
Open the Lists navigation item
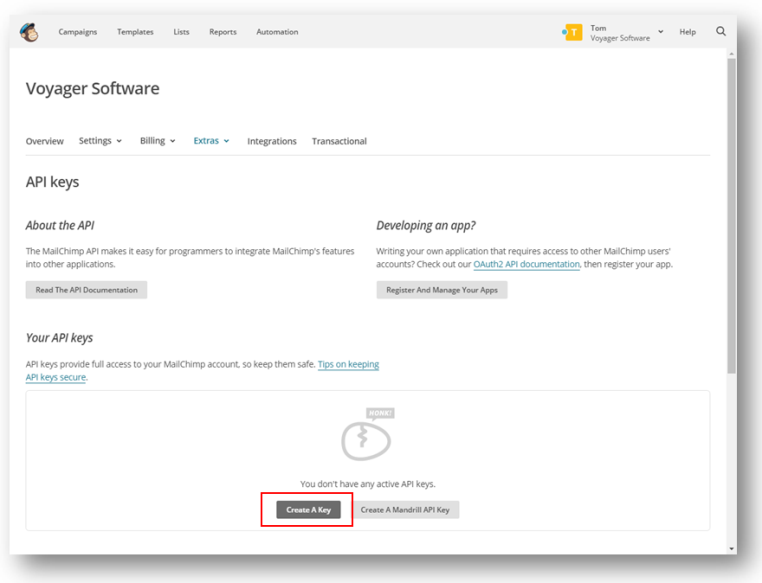click(x=181, y=32)
